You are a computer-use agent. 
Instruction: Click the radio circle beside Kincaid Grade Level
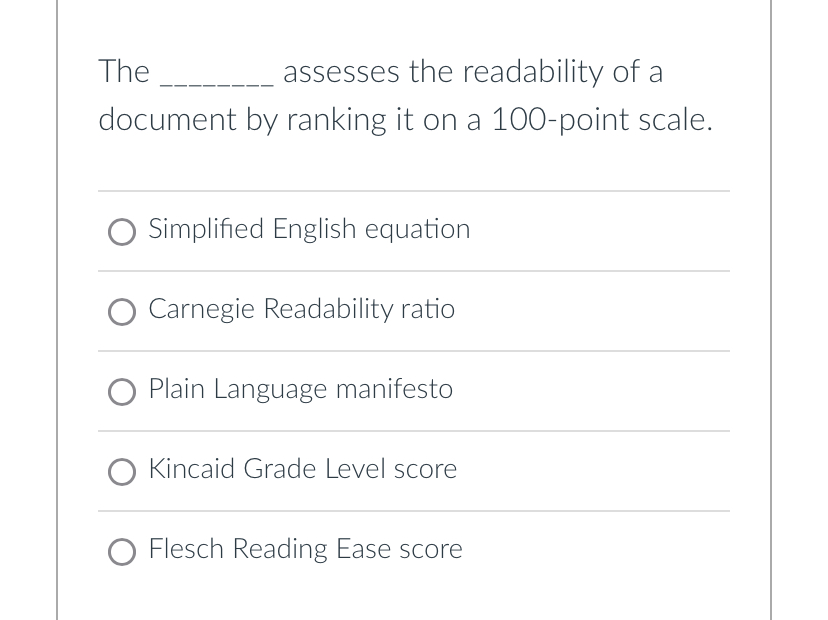tap(121, 471)
